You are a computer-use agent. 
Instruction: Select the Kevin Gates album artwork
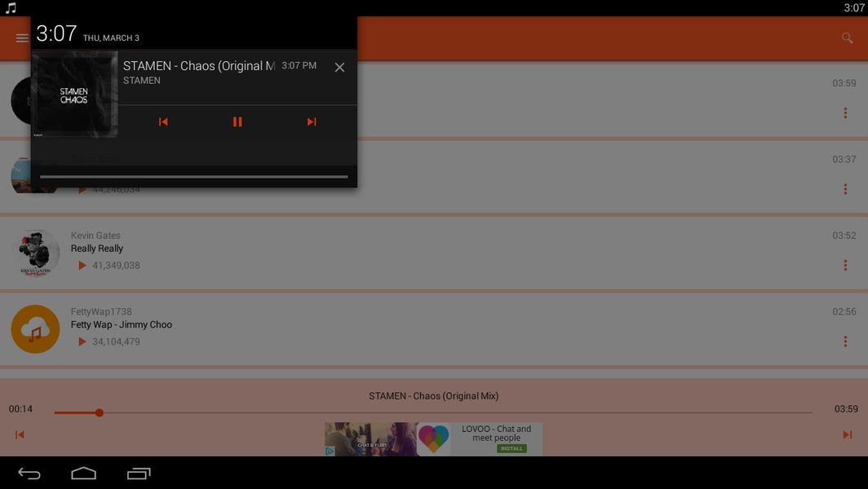tap(35, 253)
